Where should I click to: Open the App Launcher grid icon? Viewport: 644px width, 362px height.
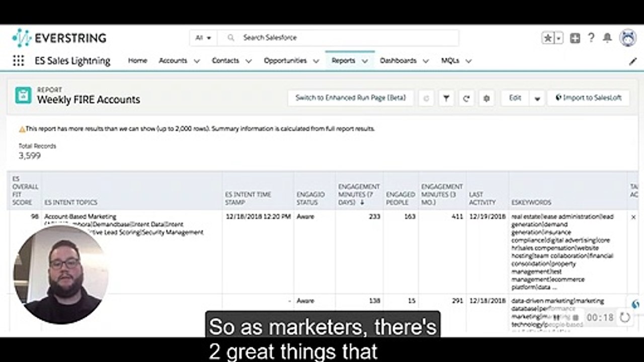[18, 61]
